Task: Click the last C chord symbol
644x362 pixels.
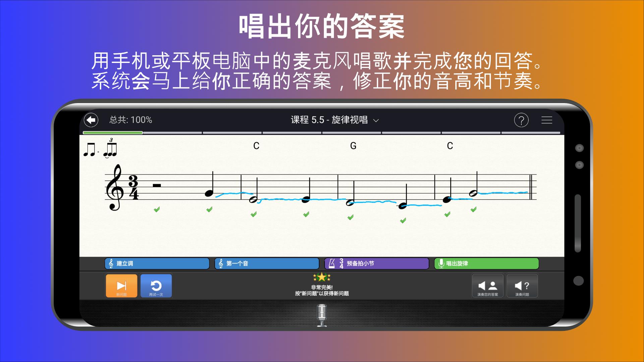Action: pyautogui.click(x=450, y=146)
